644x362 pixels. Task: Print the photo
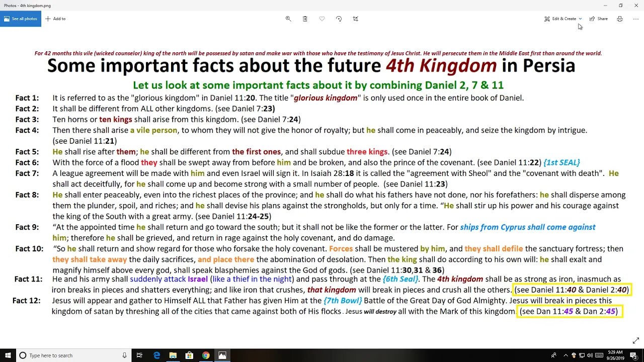point(620,19)
